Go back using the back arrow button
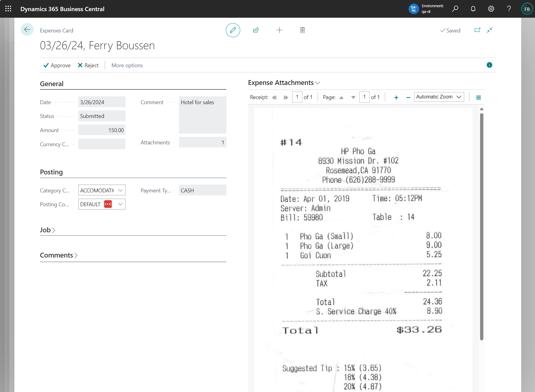This screenshot has height=392, width=535. coord(27,29)
